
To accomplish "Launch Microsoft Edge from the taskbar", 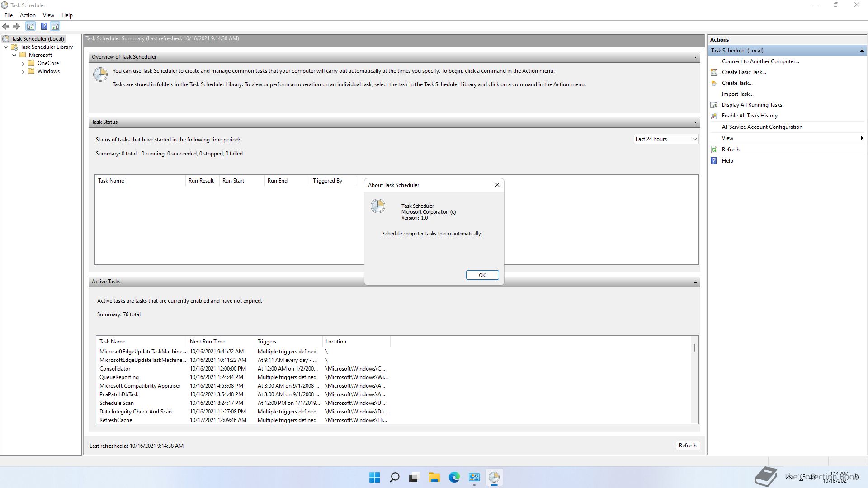I will [x=454, y=477].
